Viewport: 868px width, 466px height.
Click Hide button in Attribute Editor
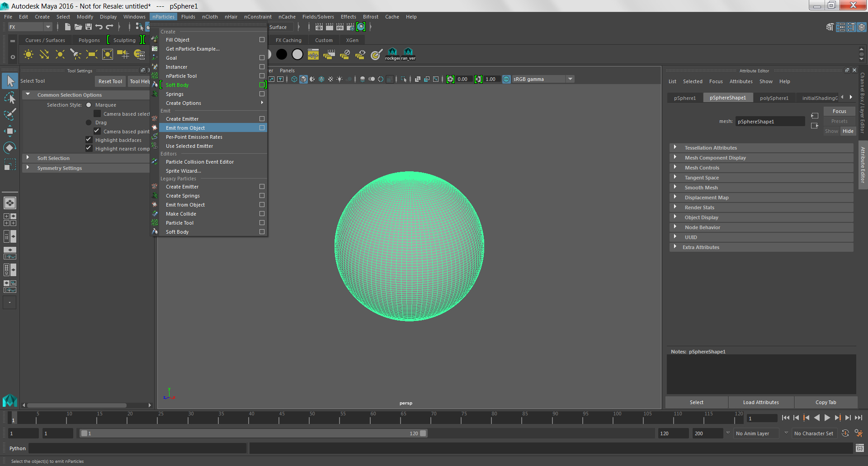point(848,131)
